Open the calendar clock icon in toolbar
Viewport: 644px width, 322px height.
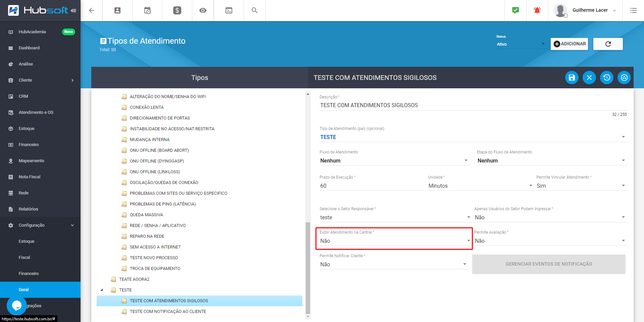coord(147,10)
